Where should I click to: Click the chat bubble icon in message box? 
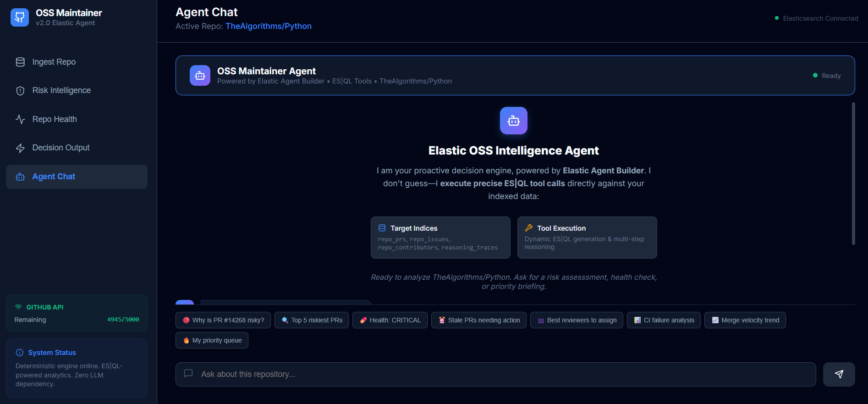tap(188, 373)
